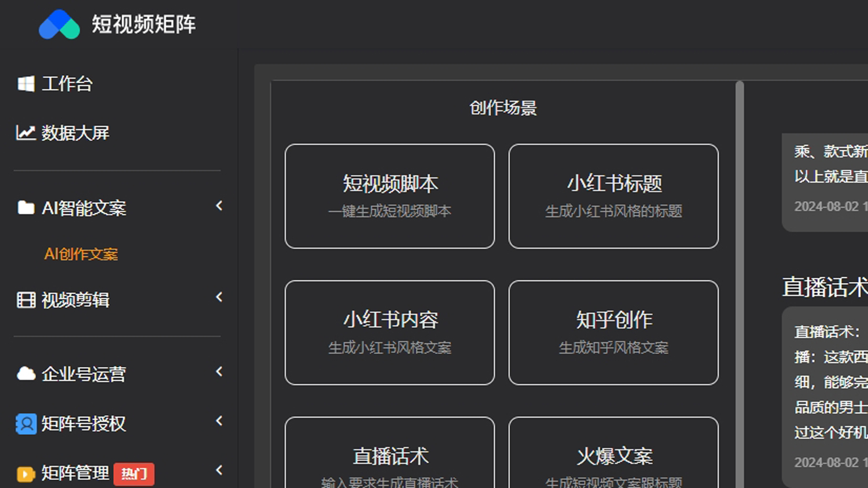Screen dimensions: 868x488
Task: Click the 工作台 windows icon
Action: tap(25, 84)
